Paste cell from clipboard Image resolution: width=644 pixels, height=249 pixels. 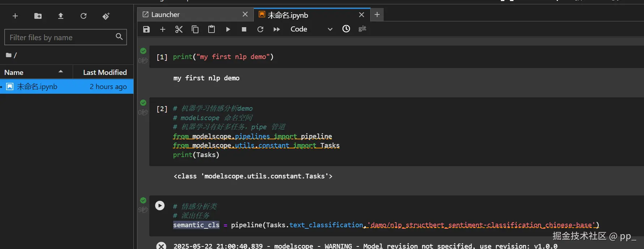(x=212, y=29)
